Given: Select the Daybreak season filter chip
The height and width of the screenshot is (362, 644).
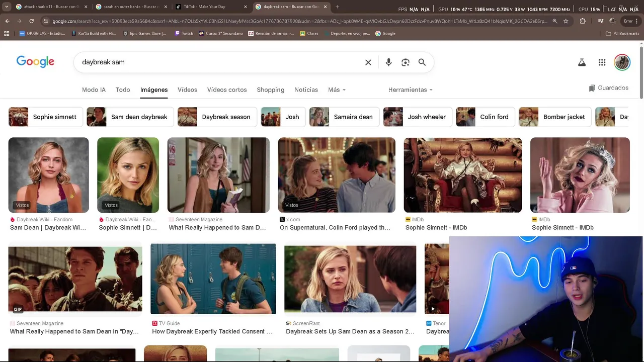Looking at the screenshot, I should (x=217, y=117).
